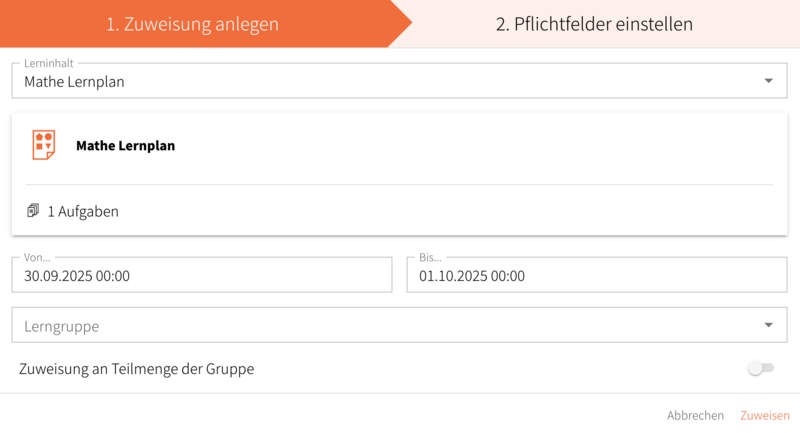This screenshot has width=800, height=433.
Task: Expand the Lerninhalt dropdown arrow
Action: click(768, 81)
